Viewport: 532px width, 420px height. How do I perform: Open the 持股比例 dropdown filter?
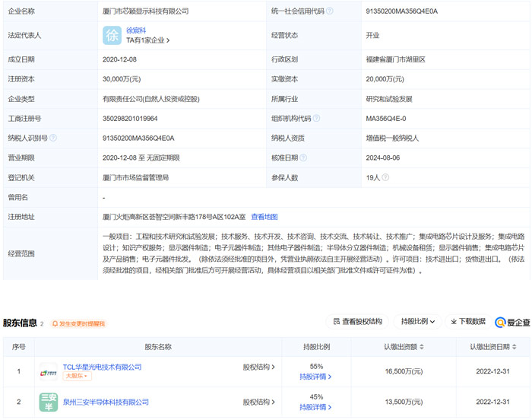(418, 322)
